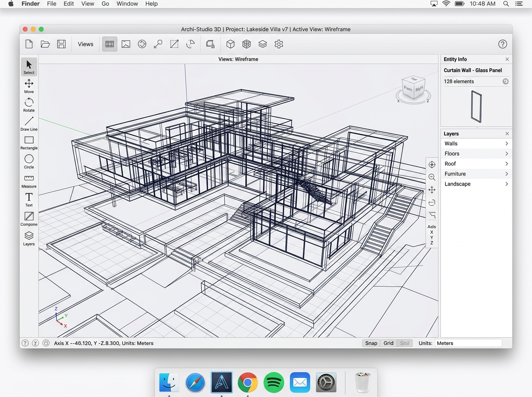Save the project with the floppy disk icon
The height and width of the screenshot is (397, 532).
pos(62,44)
